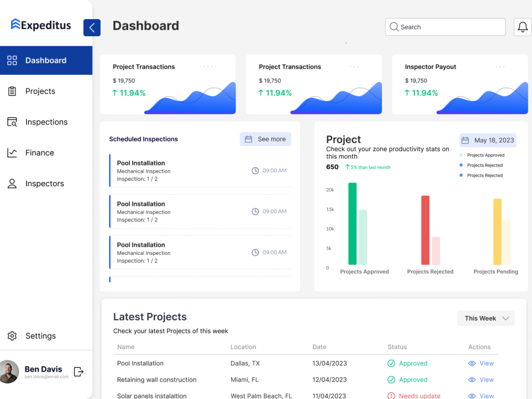Click the clock icon on the first inspection

coord(255,170)
